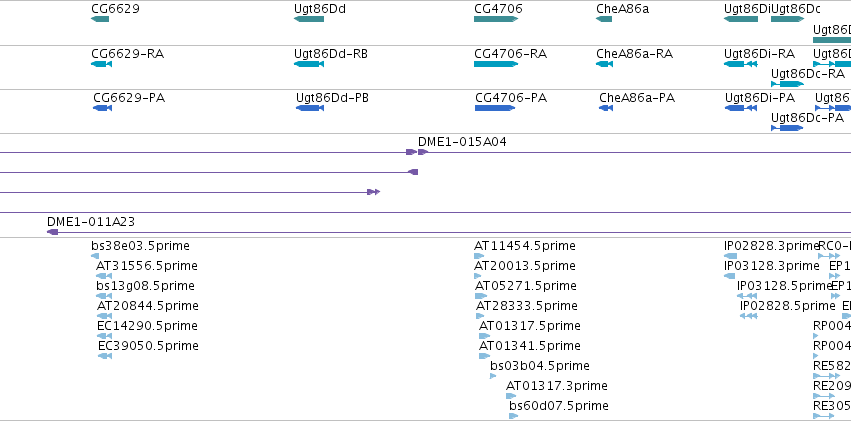The width and height of the screenshot is (851, 421).
Task: Click the AT11454.5prime label text
Action: coord(525,246)
